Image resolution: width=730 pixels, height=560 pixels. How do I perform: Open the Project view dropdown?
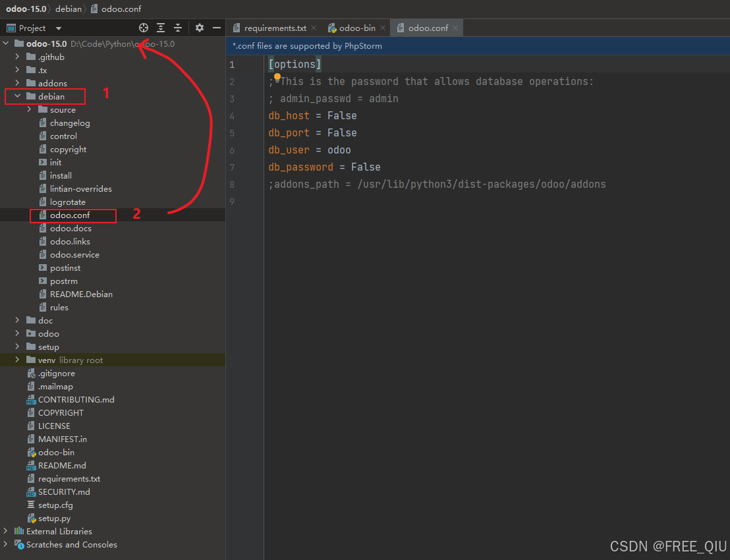click(x=58, y=28)
